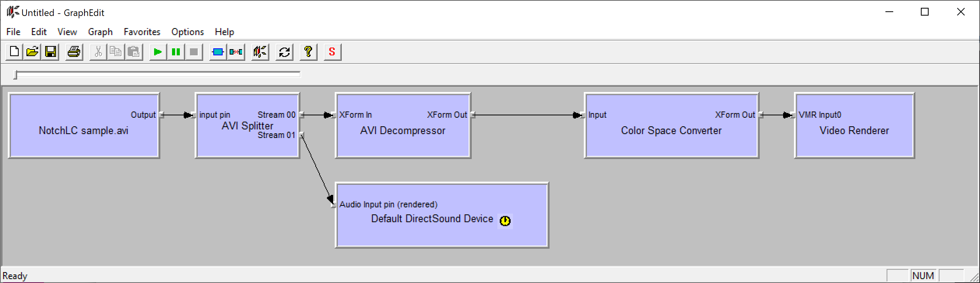The height and width of the screenshot is (283, 980).
Task: Save the graph using floppy disk icon
Action: [x=51, y=52]
